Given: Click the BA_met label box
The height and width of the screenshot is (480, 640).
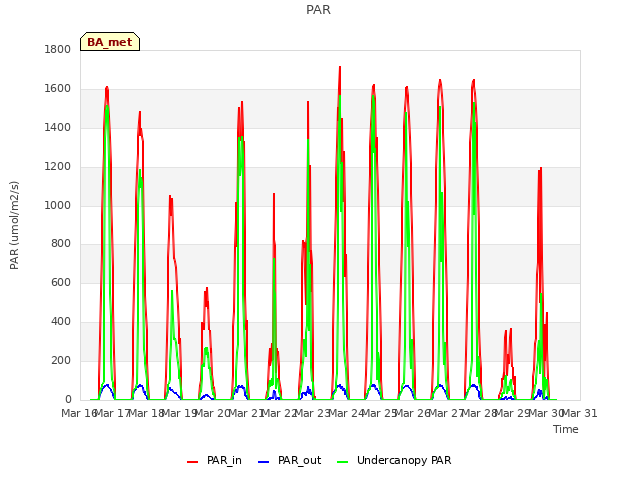Looking at the screenshot, I should [110, 42].
